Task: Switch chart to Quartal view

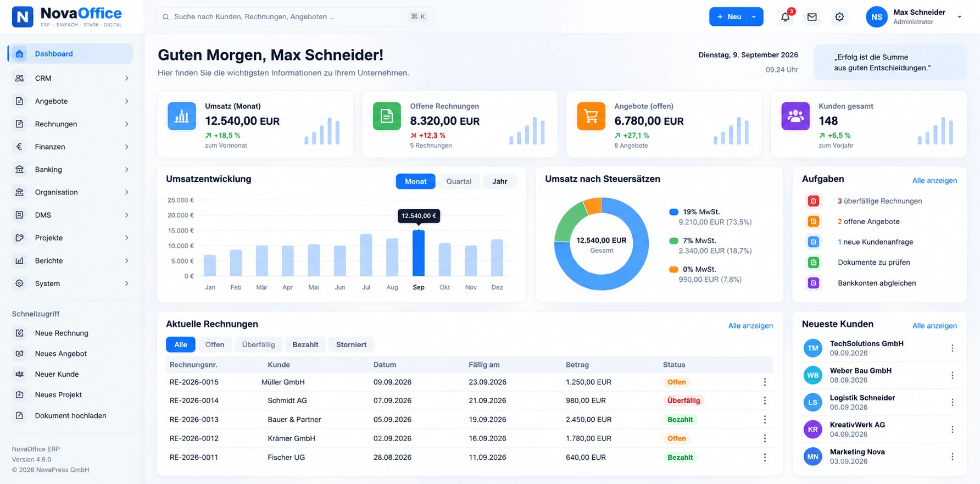Action: [459, 181]
